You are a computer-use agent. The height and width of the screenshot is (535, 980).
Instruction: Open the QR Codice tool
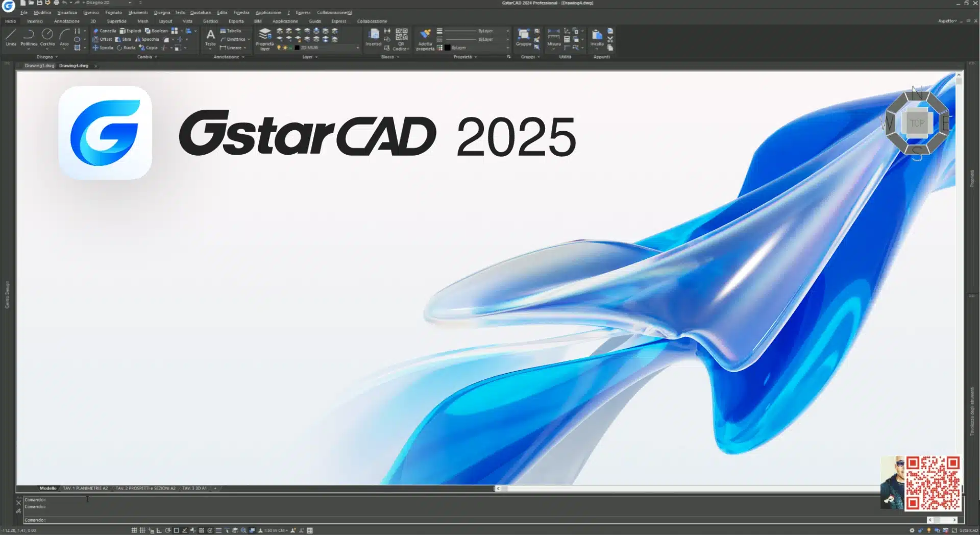point(401,39)
